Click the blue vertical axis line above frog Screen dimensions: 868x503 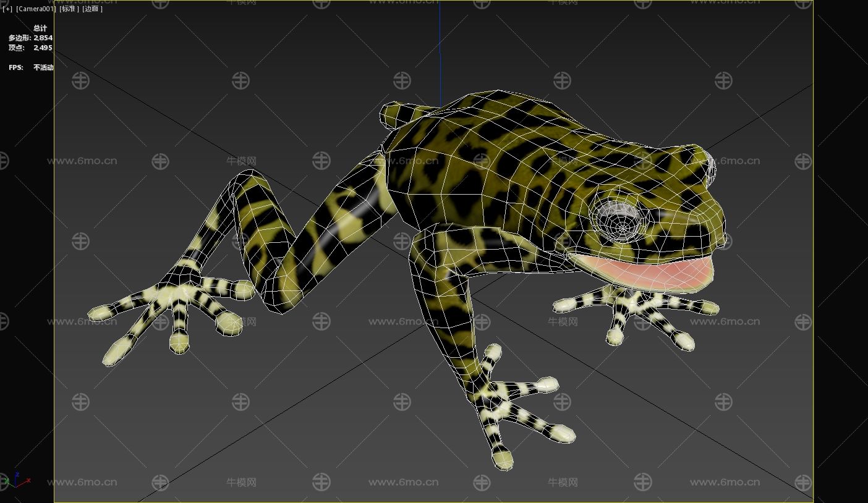coord(440,49)
